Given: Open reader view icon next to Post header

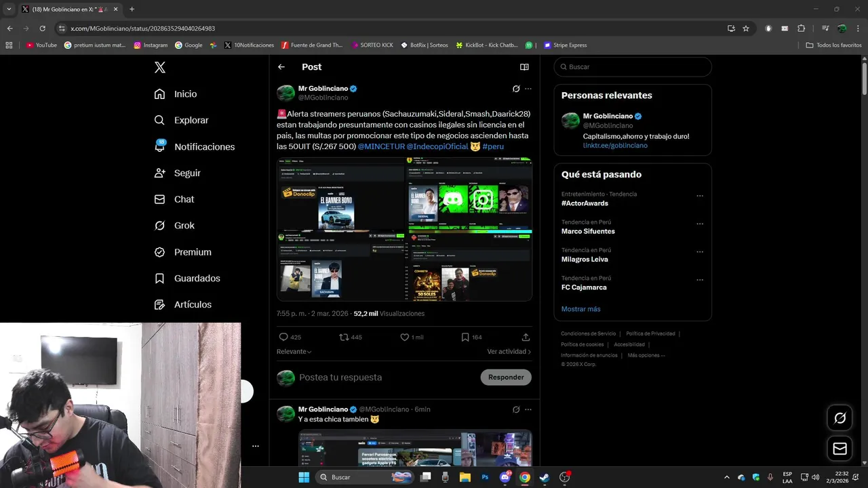Looking at the screenshot, I should coord(524,67).
